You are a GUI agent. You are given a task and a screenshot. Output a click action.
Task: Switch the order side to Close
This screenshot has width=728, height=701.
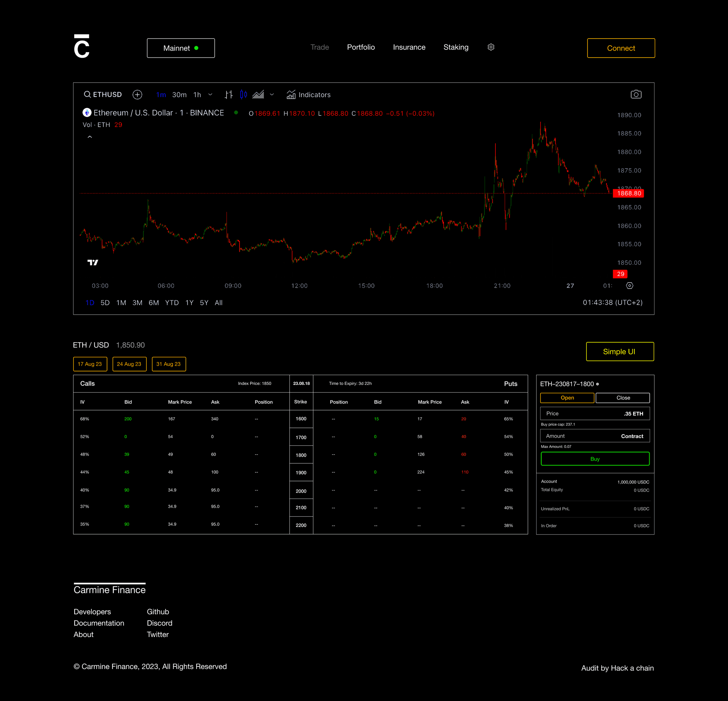click(622, 398)
